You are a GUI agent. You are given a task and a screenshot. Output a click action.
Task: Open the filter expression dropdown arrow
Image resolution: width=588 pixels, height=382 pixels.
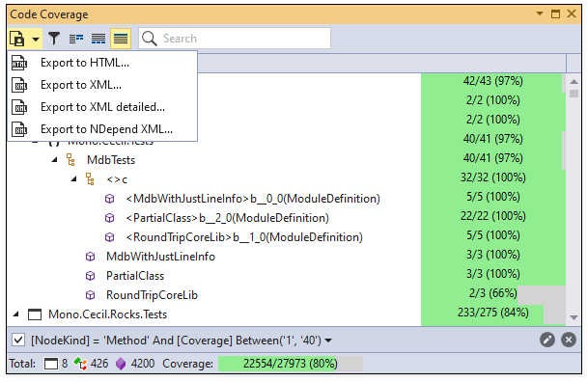[328, 341]
